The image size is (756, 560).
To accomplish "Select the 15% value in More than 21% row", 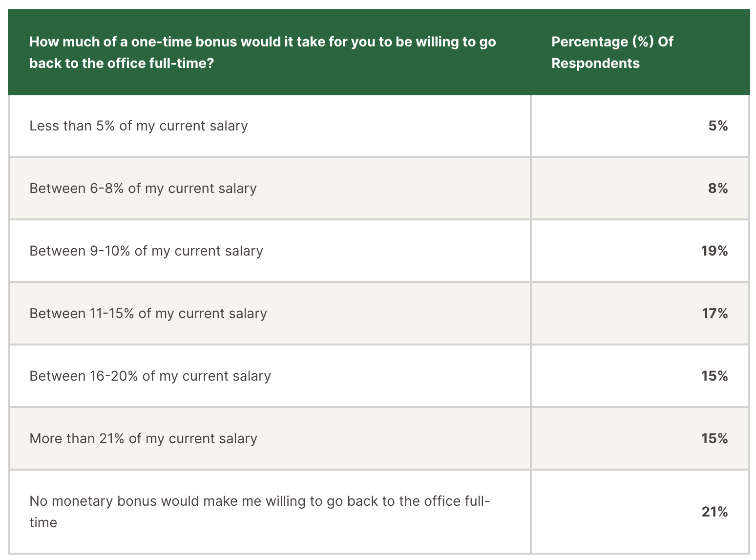I will 715,439.
